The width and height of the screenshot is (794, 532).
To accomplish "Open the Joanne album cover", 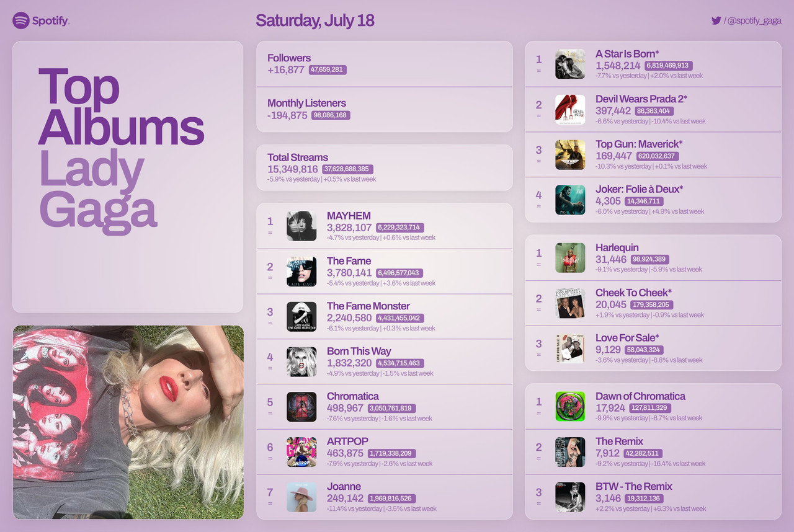I will 301,497.
